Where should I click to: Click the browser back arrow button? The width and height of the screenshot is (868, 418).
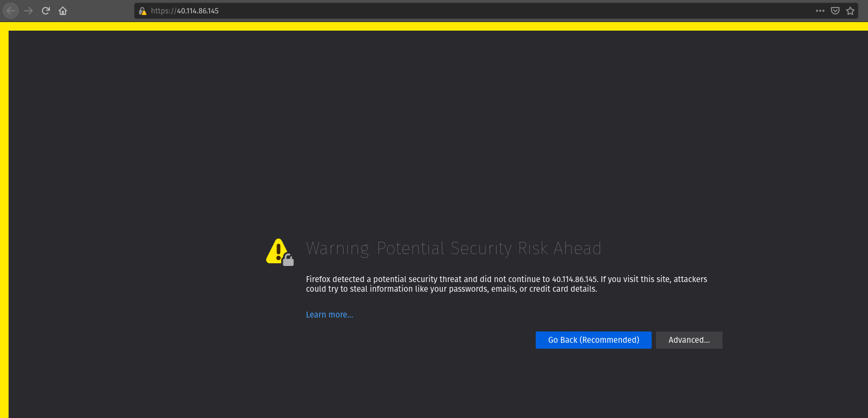(11, 11)
